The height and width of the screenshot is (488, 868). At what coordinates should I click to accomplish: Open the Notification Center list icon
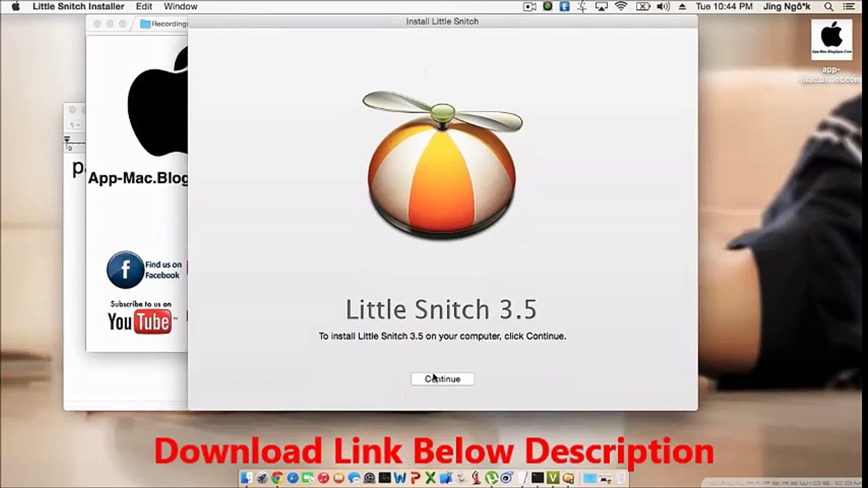point(848,6)
